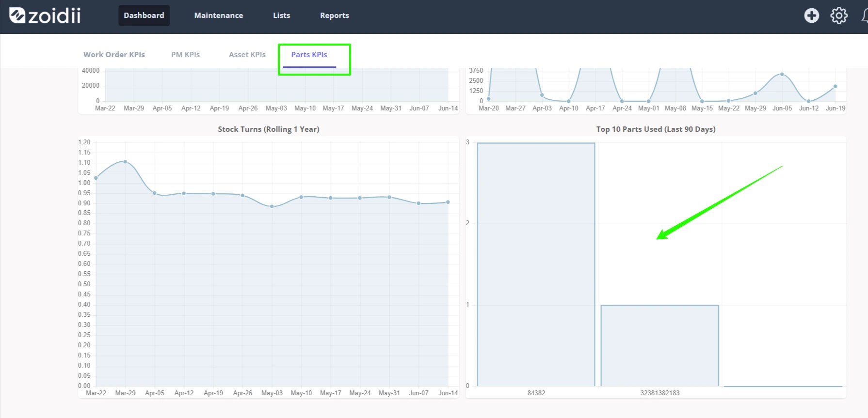The height and width of the screenshot is (418, 868).
Task: Click the Jun-05 peak point in top-right chart
Action: click(782, 74)
